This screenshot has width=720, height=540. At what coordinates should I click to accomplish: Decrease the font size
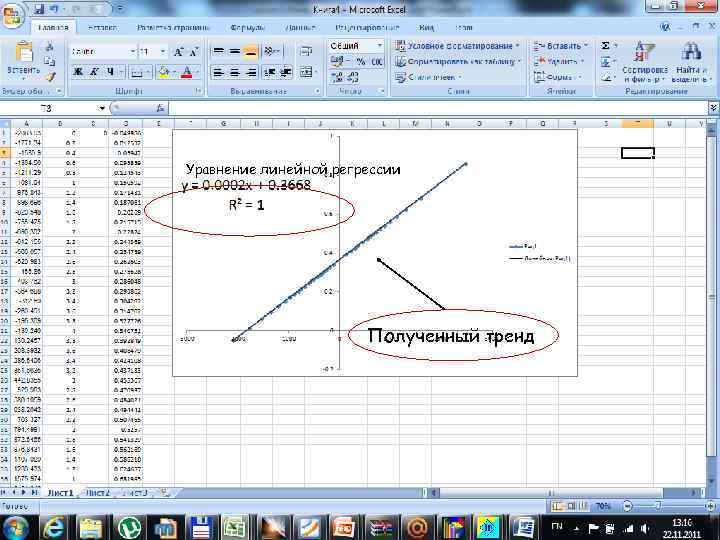[194, 52]
